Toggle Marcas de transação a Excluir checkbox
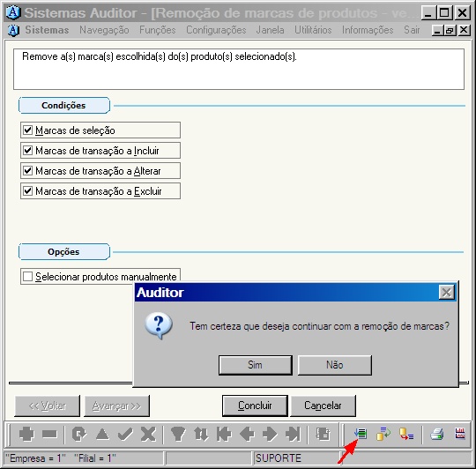476x469 pixels. (27, 191)
